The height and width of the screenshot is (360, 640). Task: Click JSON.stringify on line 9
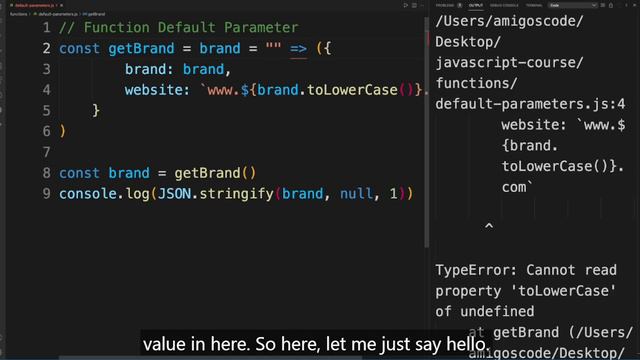point(215,193)
